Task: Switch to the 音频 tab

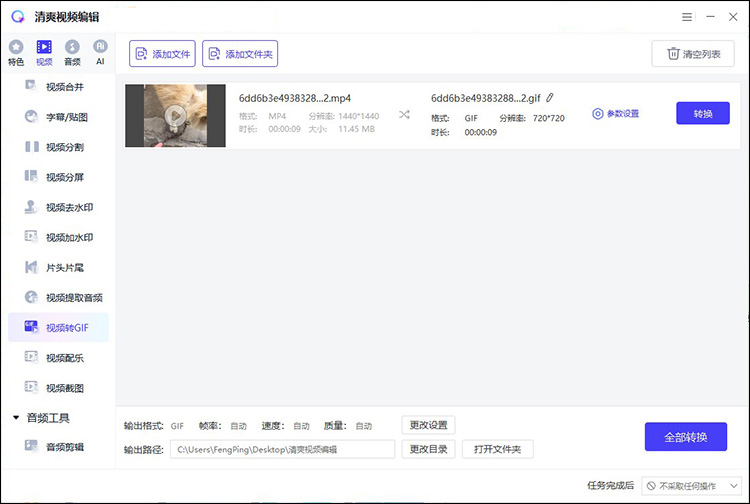Action: pyautogui.click(x=72, y=53)
